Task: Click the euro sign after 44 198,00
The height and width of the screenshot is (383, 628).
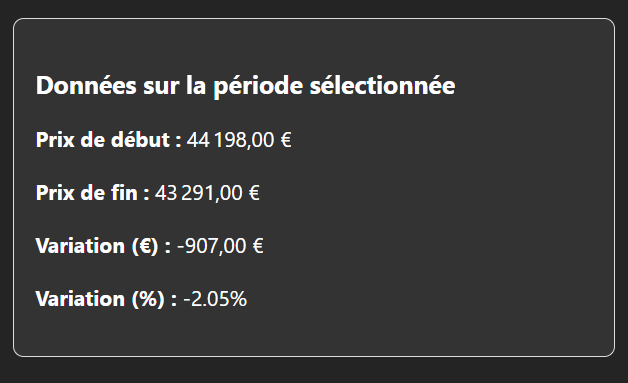Action: coord(286,140)
